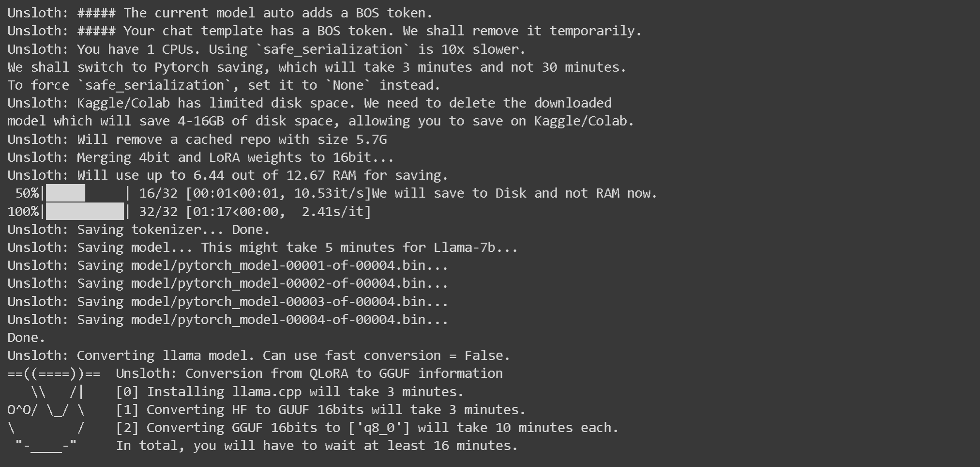Screen dimensions: 980x467
Task: Click the 'Done.' output line
Action: 26,338
